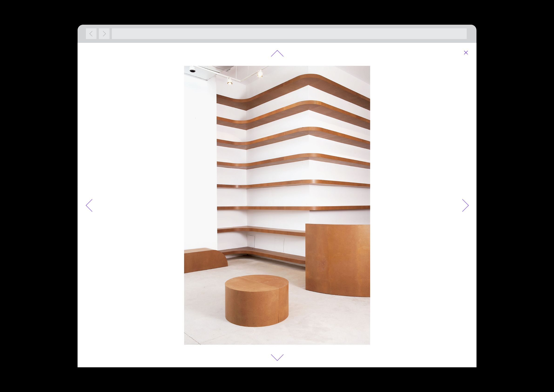Click the purple down chevron below photo
Viewport: 554px width, 392px height.
pos(277,357)
